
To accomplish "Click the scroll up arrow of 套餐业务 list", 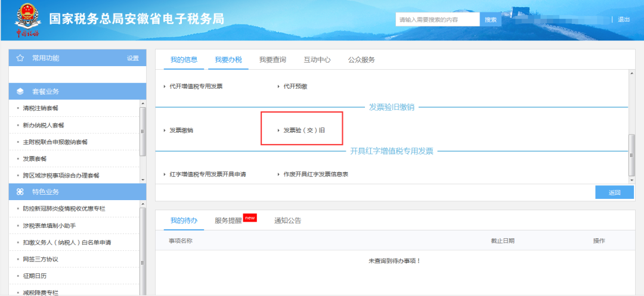I will click(x=143, y=103).
